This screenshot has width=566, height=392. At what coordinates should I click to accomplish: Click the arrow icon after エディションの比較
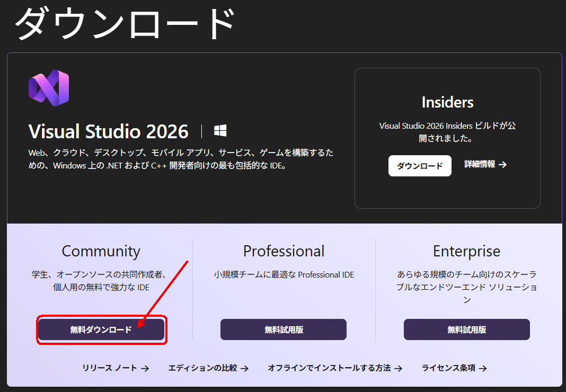(x=244, y=368)
